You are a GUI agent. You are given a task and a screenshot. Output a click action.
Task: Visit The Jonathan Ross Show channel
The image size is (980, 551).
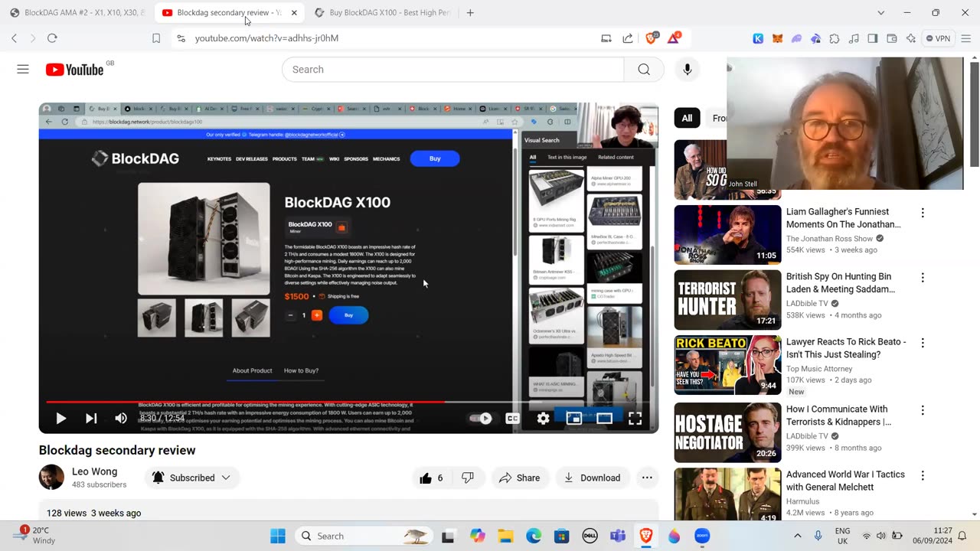829,239
